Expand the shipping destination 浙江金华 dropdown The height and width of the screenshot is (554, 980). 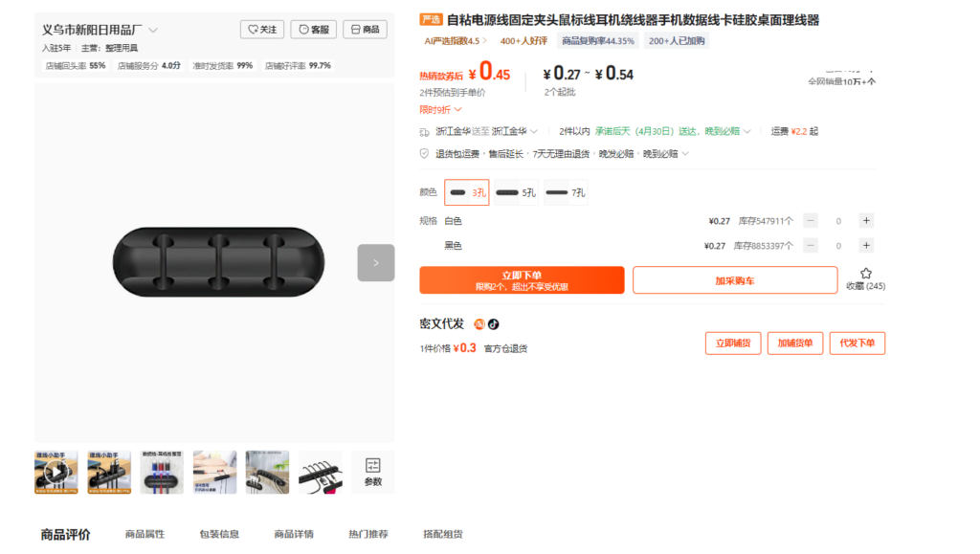pos(515,131)
